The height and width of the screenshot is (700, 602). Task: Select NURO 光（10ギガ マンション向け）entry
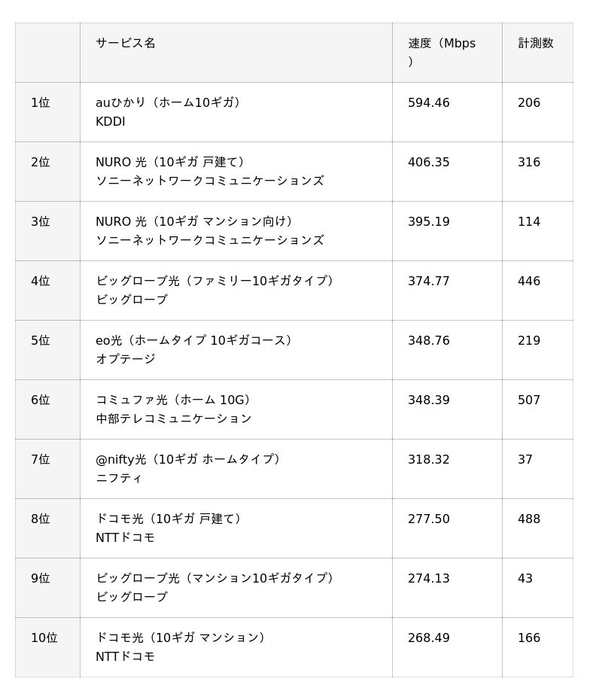[194, 222]
